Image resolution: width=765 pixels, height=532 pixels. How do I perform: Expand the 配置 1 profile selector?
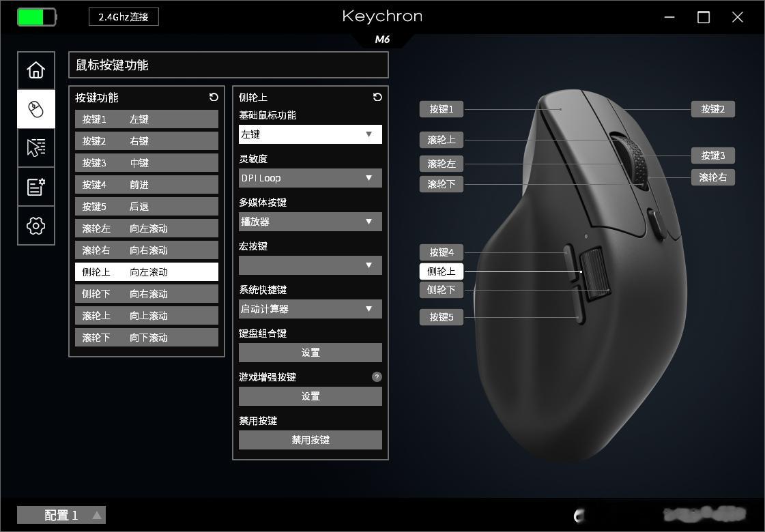(61, 515)
